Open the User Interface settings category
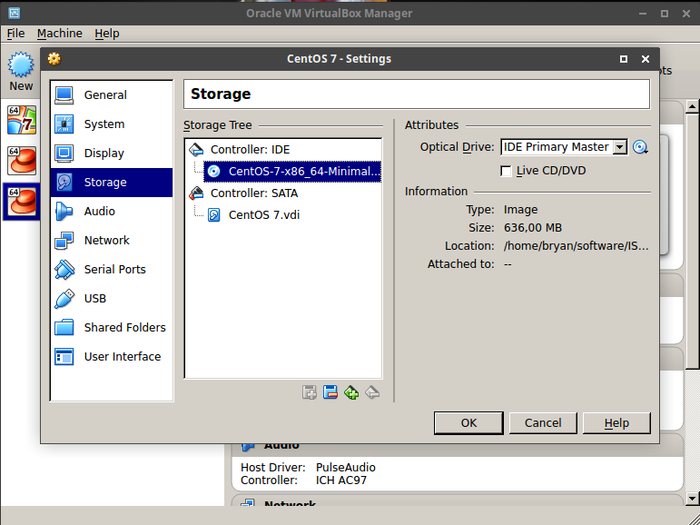700x525 pixels. pyautogui.click(x=111, y=356)
